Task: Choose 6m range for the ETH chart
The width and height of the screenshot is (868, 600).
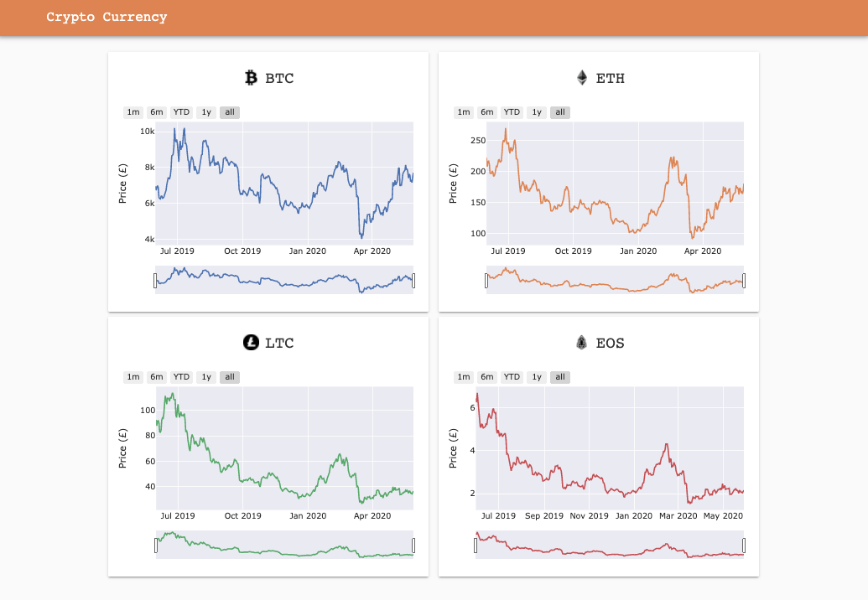Action: click(x=487, y=112)
